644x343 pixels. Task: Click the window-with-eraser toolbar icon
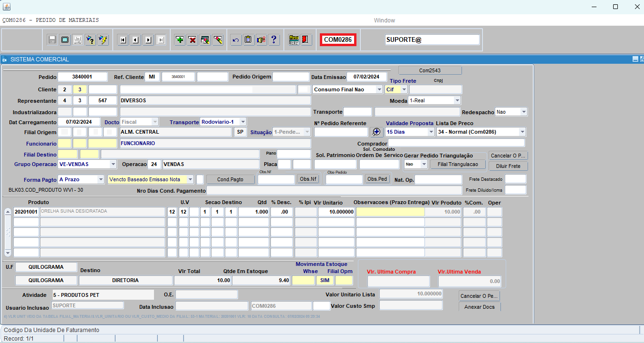point(205,40)
